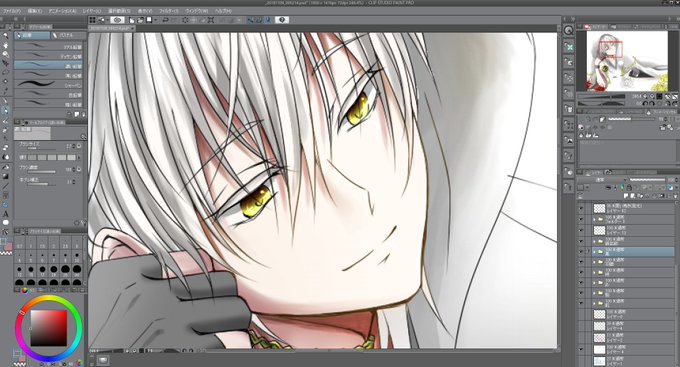Select the Eraser tool
This screenshot has height=367, width=680.
pos(6,148)
